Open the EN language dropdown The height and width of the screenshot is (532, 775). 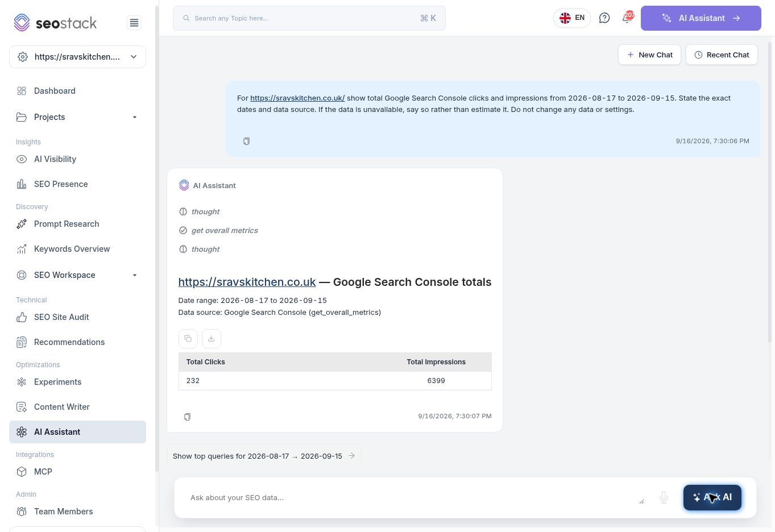pyautogui.click(x=572, y=18)
